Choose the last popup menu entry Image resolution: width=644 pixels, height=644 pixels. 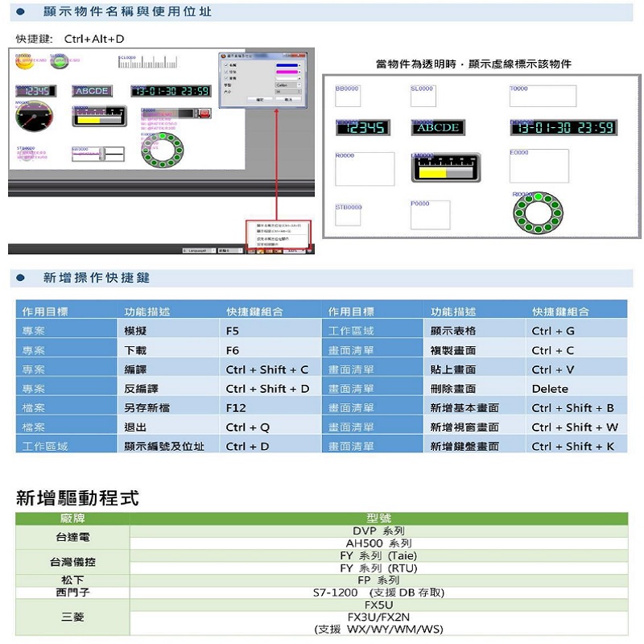[267, 245]
